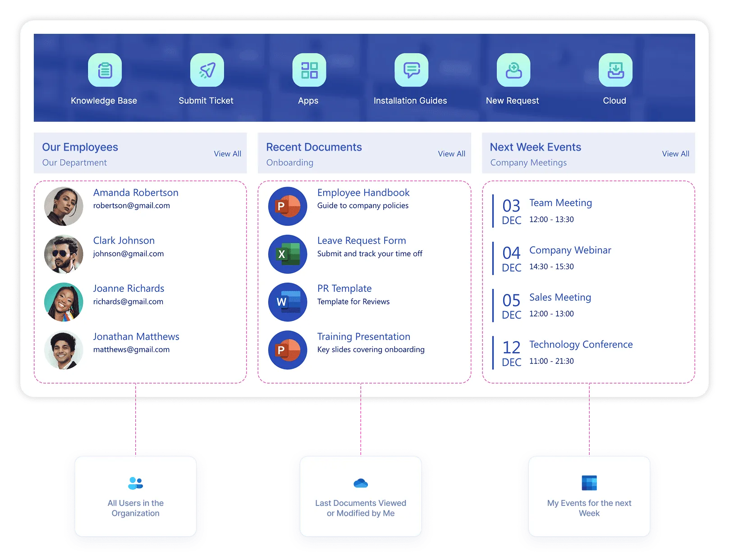729x560 pixels.
Task: Open the Installation Guides chat icon
Action: pos(411,70)
